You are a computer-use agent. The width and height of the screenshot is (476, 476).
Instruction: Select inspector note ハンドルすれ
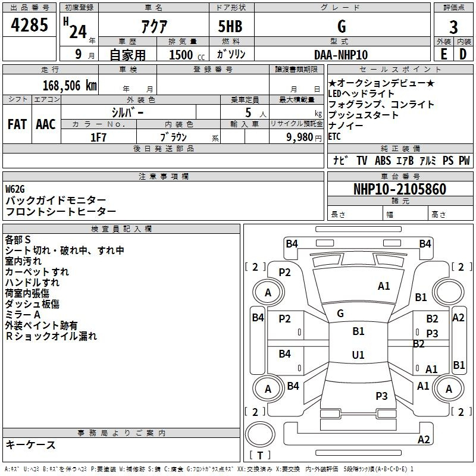click(x=32, y=283)
